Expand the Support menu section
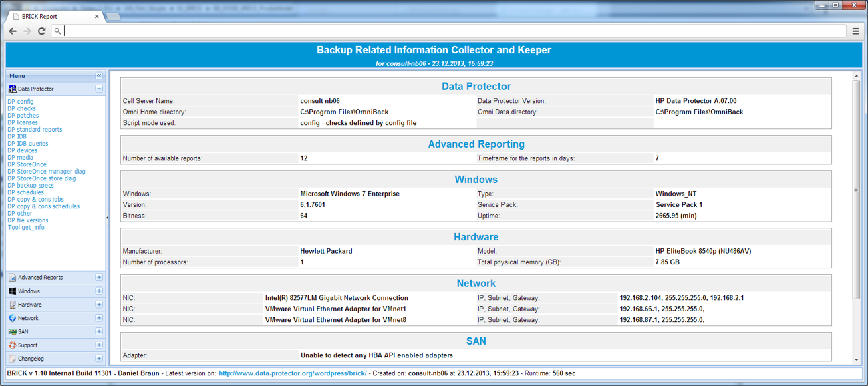The width and height of the screenshot is (868, 386). pos(99,345)
